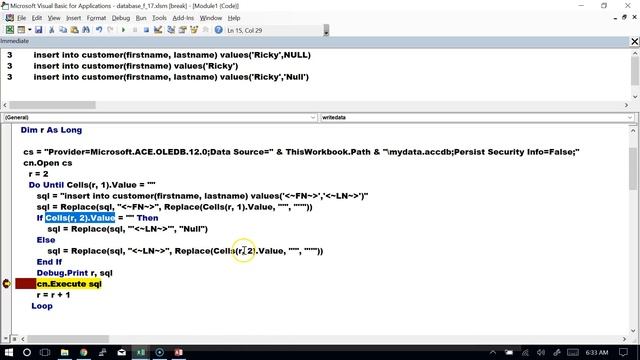This screenshot has width=640, height=360.
Task: Click the Toolbox icon
Action: 205,30
